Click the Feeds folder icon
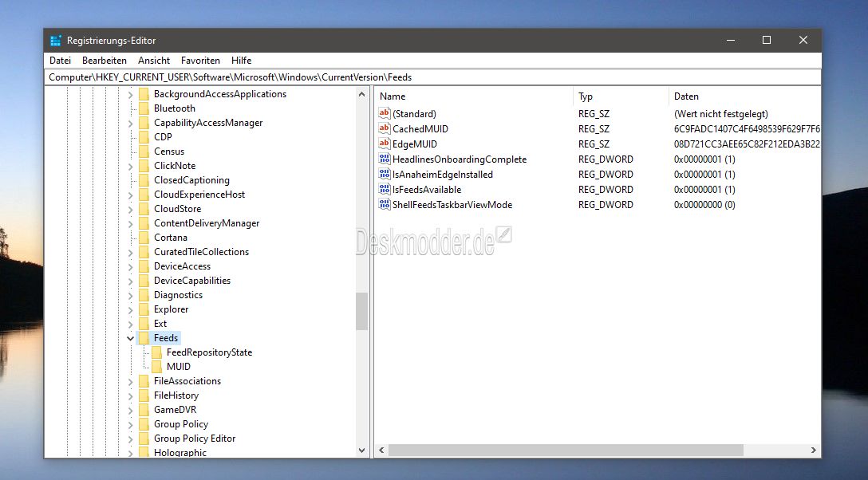The width and height of the screenshot is (868, 480). click(x=144, y=338)
